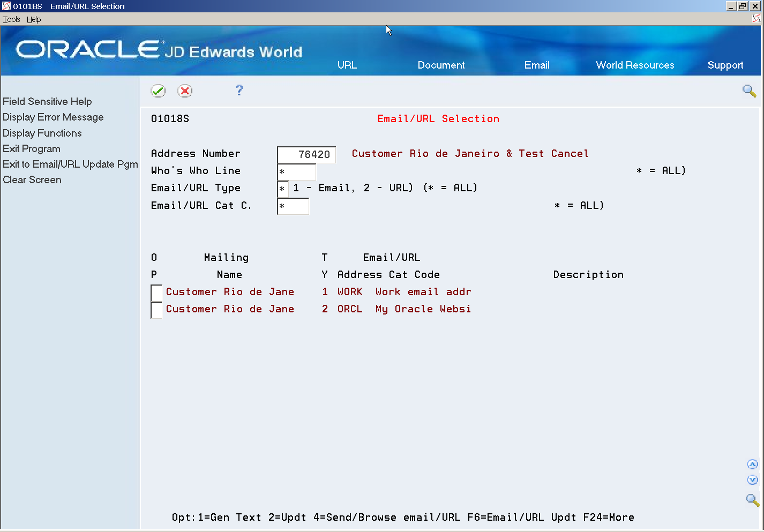Click the 'Email/URL Selection' screen title
The height and width of the screenshot is (532, 764).
(438, 119)
